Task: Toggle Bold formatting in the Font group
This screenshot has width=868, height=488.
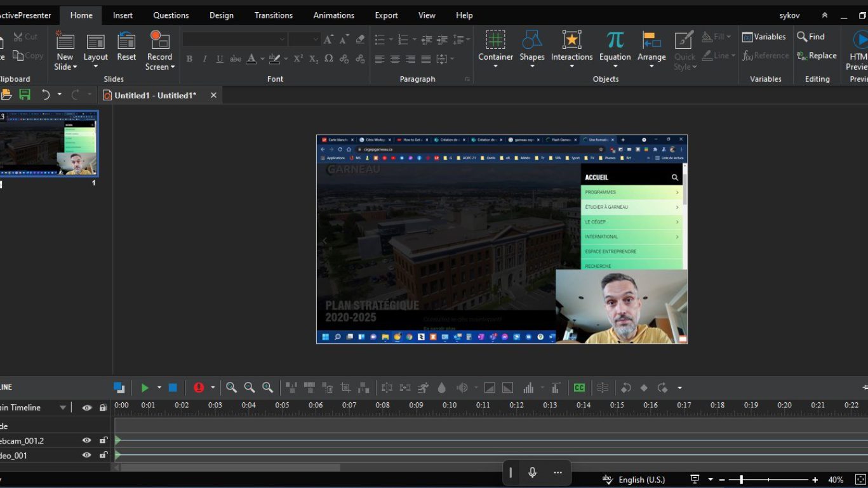Action: tap(189, 58)
